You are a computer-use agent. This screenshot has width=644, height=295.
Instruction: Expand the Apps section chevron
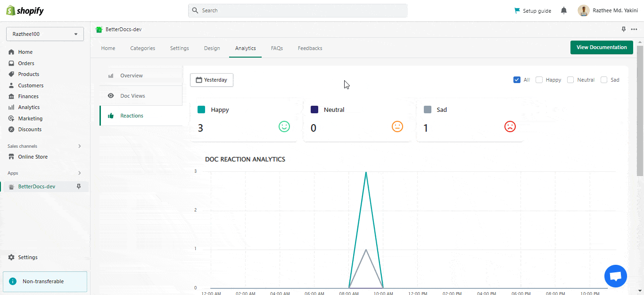point(79,173)
